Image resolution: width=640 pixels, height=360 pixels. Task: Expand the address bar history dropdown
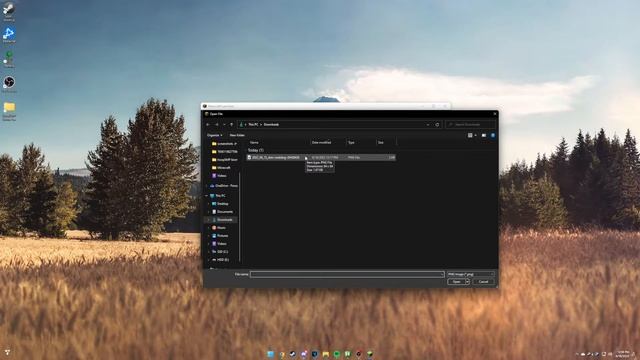coord(428,124)
